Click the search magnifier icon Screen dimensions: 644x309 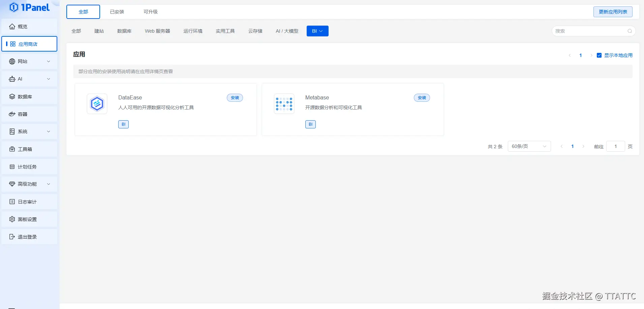[x=630, y=31]
